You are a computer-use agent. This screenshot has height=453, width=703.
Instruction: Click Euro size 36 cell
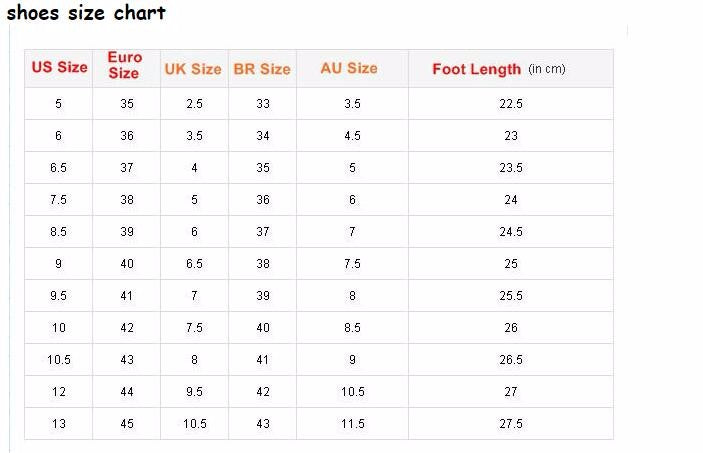point(127,136)
